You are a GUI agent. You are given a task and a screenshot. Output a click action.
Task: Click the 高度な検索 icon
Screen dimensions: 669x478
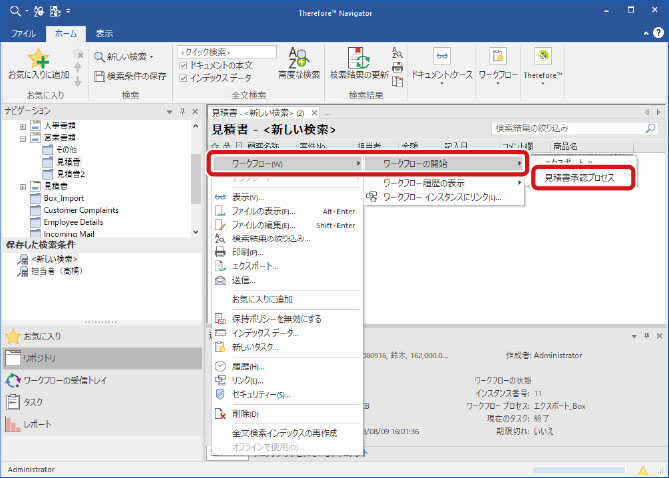pos(298,58)
